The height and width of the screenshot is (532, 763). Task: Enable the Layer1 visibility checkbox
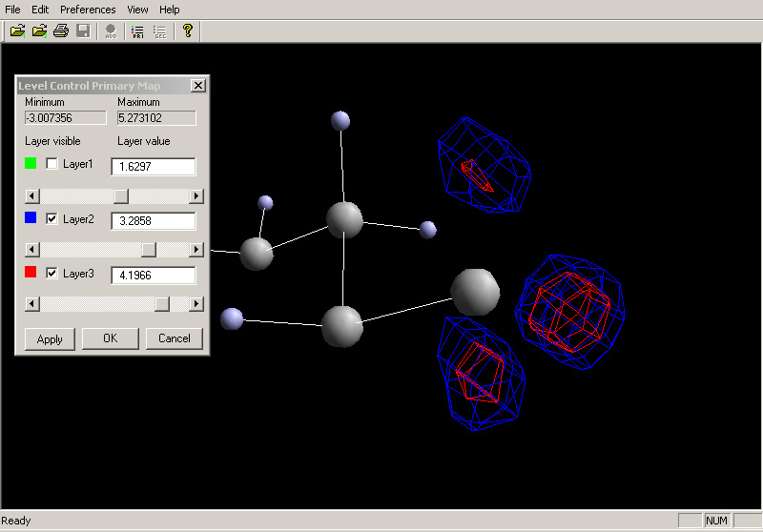click(52, 163)
